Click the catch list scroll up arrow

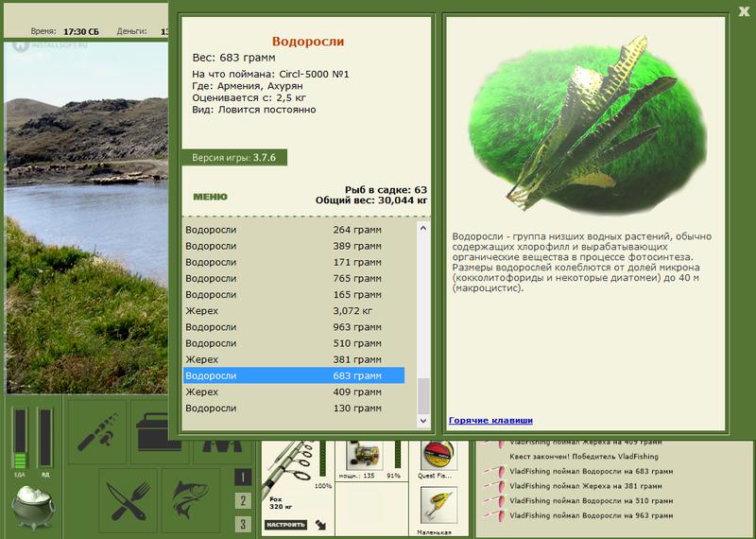click(x=422, y=228)
